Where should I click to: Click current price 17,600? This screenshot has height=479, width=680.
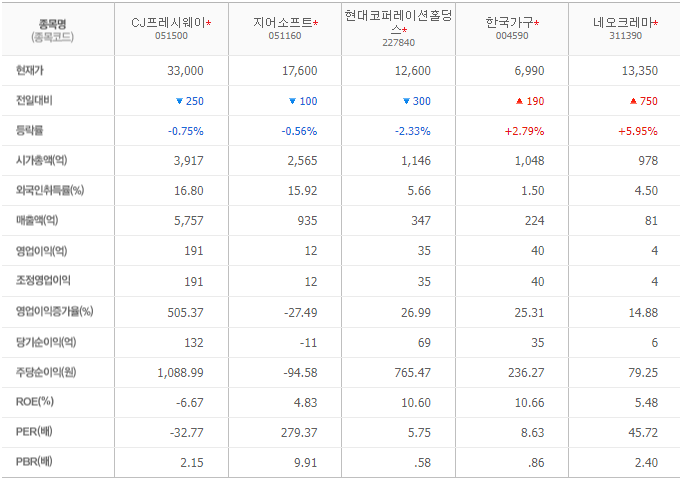coord(299,71)
